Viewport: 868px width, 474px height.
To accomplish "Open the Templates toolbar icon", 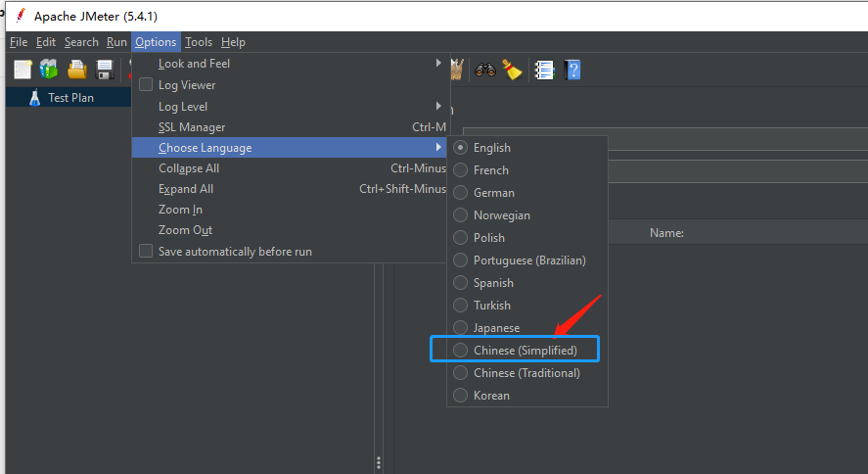I will coord(49,70).
